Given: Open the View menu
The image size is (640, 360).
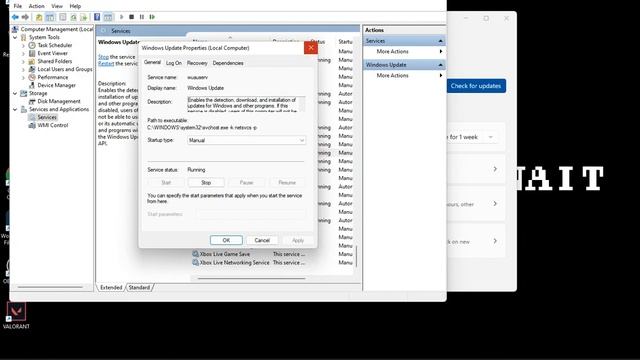Looking at the screenshot, I should pyautogui.click(x=57, y=6).
